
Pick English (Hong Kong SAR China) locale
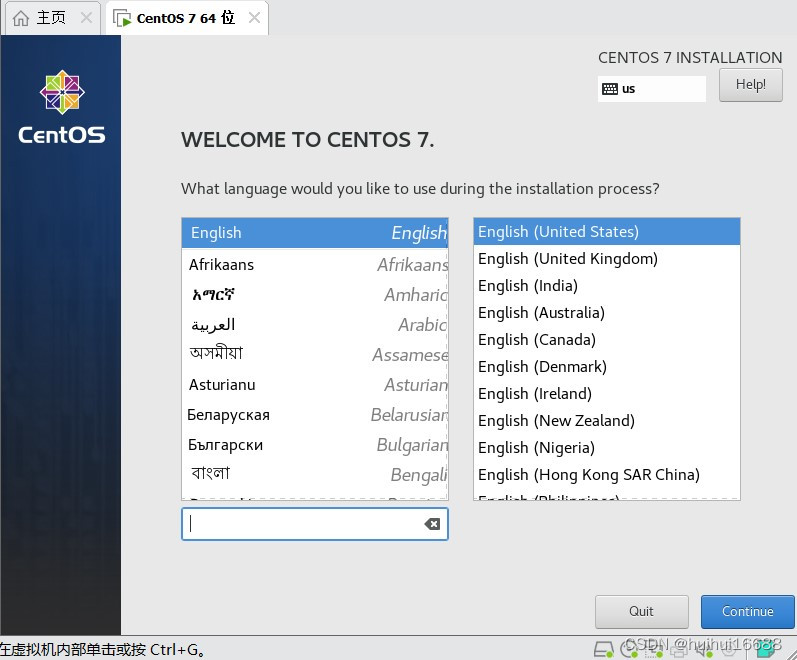(x=606, y=474)
